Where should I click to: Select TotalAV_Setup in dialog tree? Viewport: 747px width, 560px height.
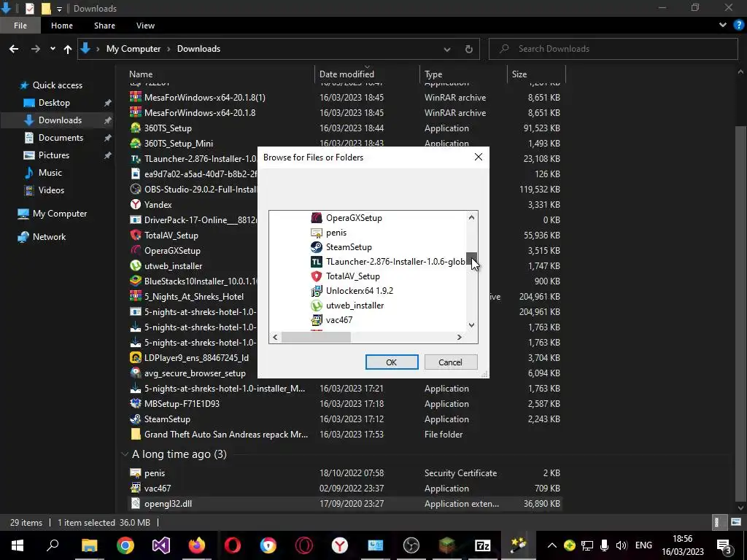pos(353,276)
